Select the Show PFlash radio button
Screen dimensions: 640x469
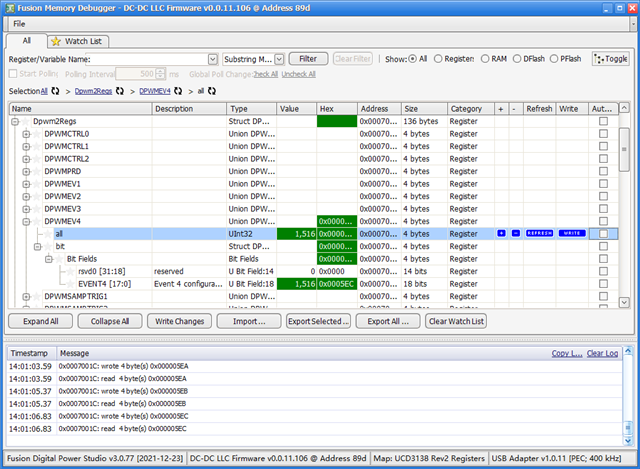(x=554, y=59)
